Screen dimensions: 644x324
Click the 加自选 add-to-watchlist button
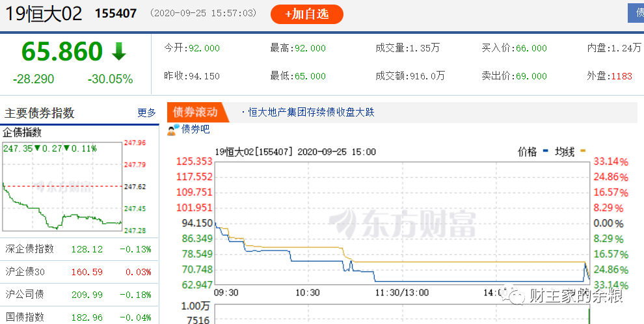[307, 14]
